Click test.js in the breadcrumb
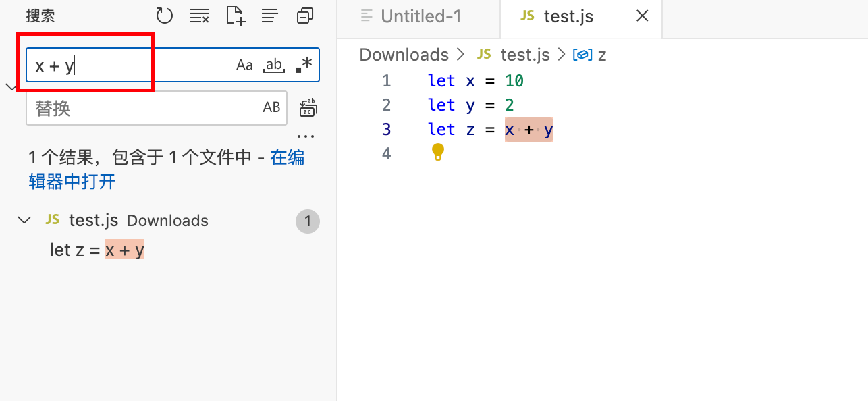The width and height of the screenshot is (868, 401). coord(525,55)
